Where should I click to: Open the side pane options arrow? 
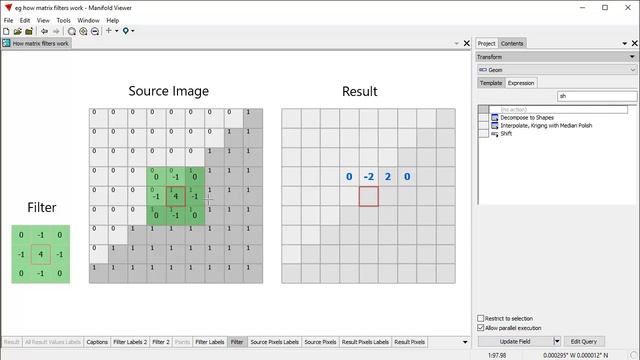(x=624, y=43)
